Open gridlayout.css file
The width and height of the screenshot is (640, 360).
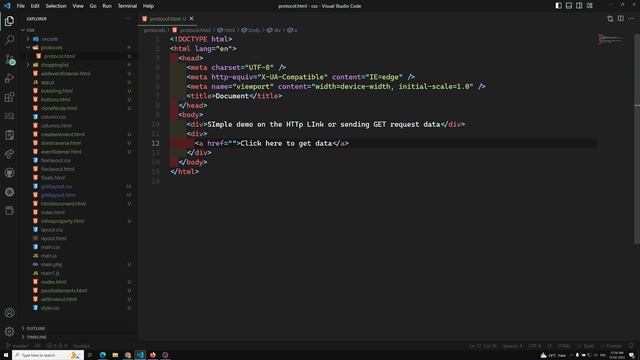pos(56,186)
